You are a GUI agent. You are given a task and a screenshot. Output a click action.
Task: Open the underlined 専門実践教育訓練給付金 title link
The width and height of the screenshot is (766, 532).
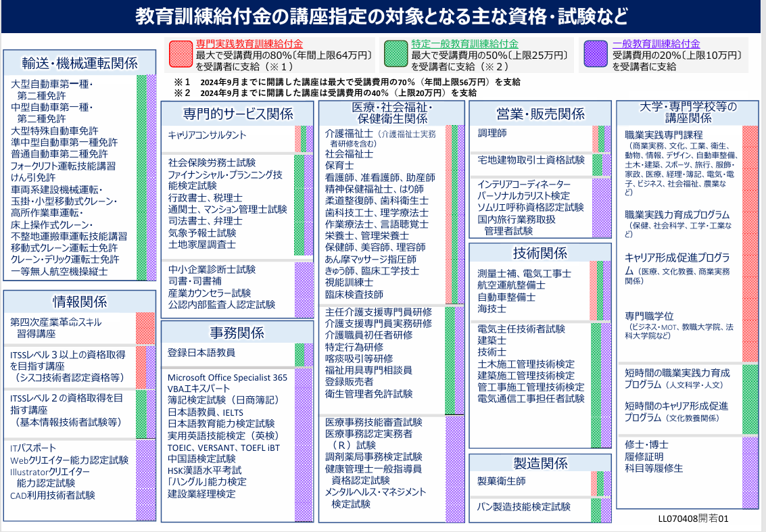(x=254, y=43)
